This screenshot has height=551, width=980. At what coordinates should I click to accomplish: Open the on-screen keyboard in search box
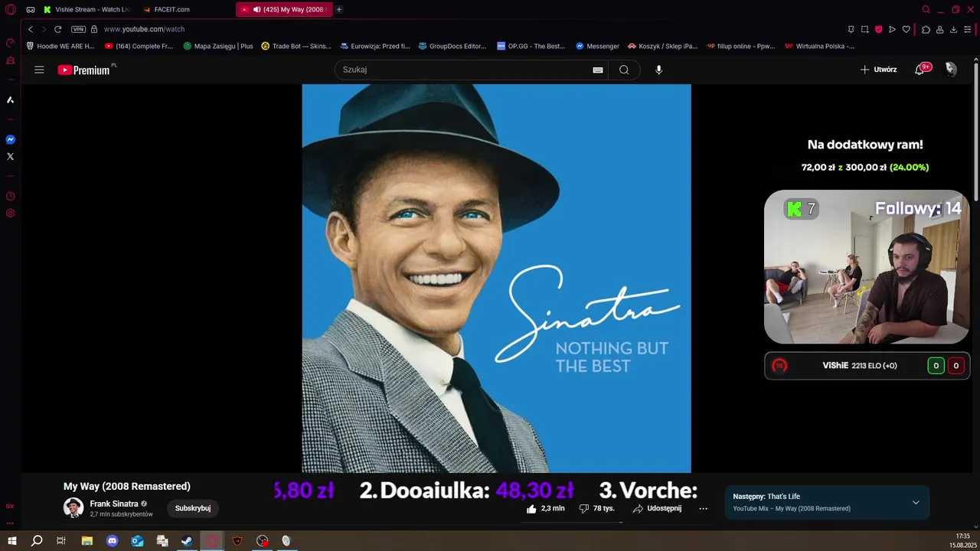pyautogui.click(x=598, y=70)
